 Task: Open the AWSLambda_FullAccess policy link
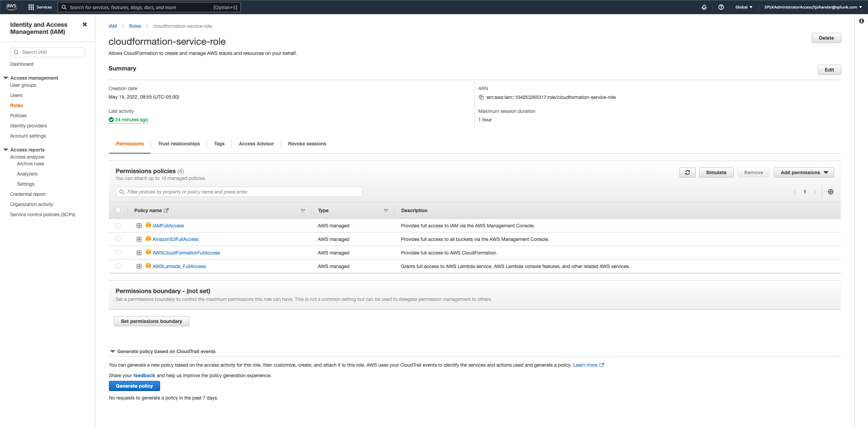click(179, 266)
